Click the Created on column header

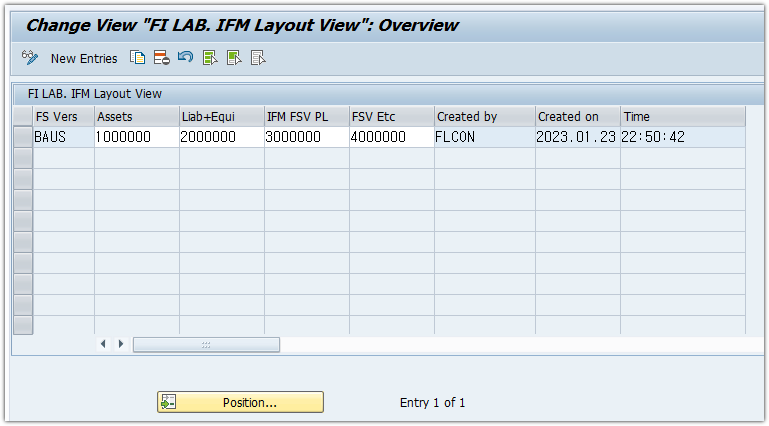(x=577, y=116)
